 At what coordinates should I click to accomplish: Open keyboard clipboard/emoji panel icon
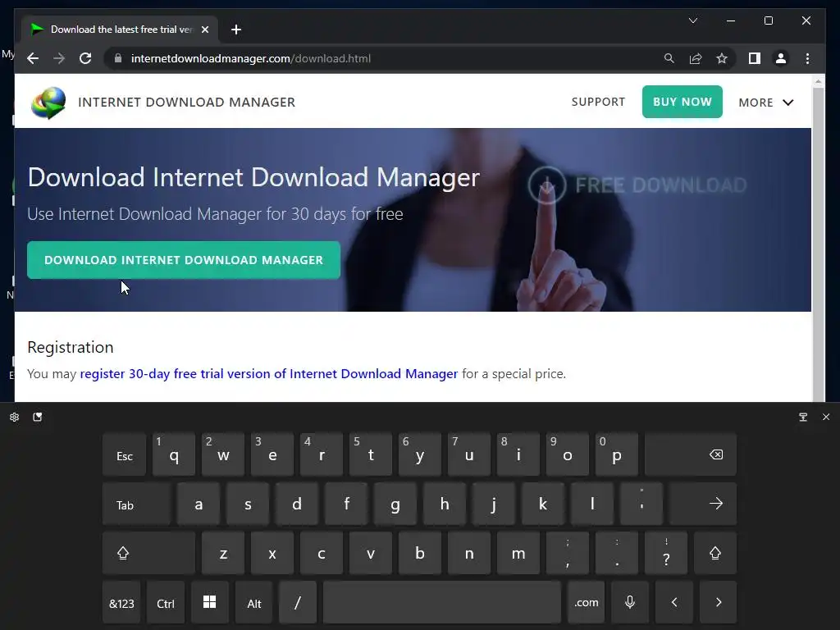(x=38, y=417)
